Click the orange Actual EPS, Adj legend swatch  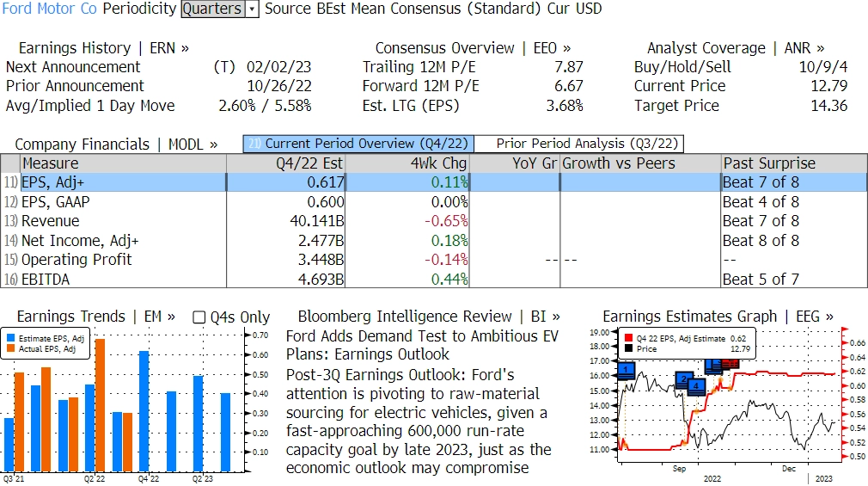[11, 349]
